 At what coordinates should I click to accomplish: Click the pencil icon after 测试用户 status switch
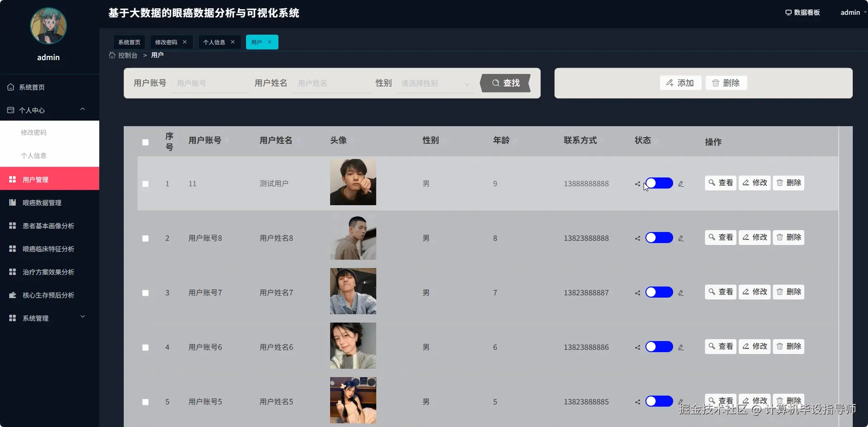tap(681, 184)
